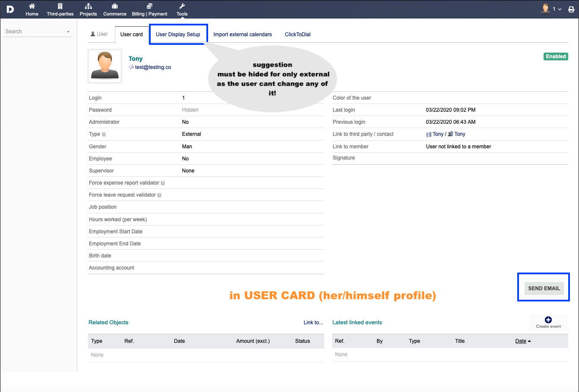Click the Status column header in Related Objects
The height and width of the screenshot is (392, 579).
pos(303,341)
